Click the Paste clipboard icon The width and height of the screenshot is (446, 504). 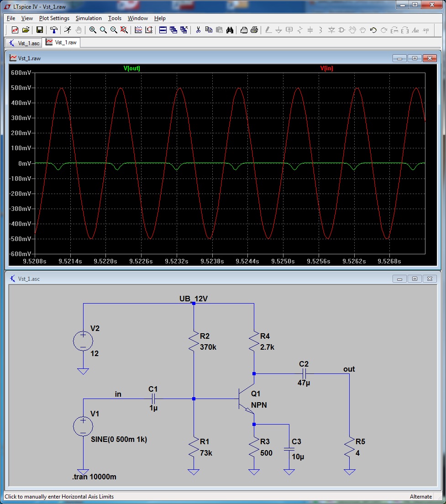pos(219,30)
